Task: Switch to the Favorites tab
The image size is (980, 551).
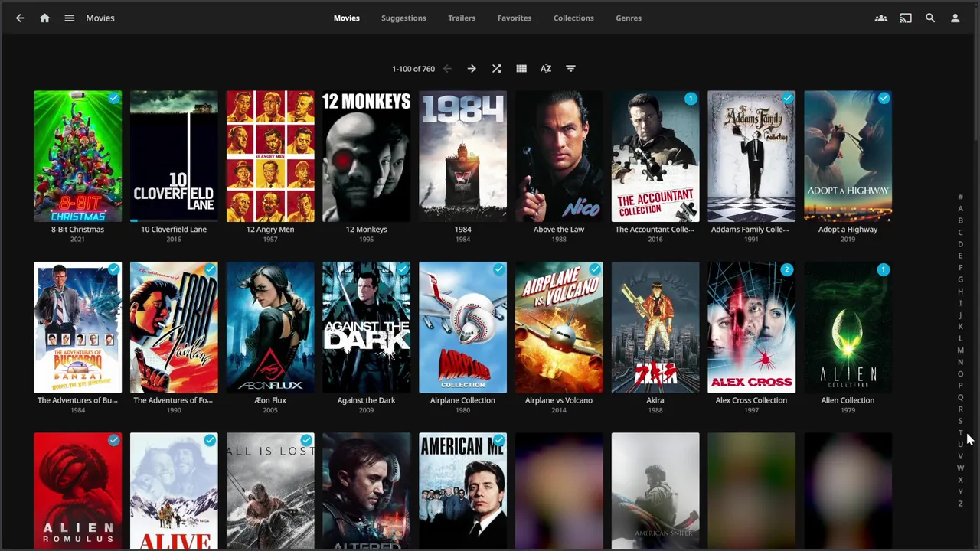Action: [514, 18]
